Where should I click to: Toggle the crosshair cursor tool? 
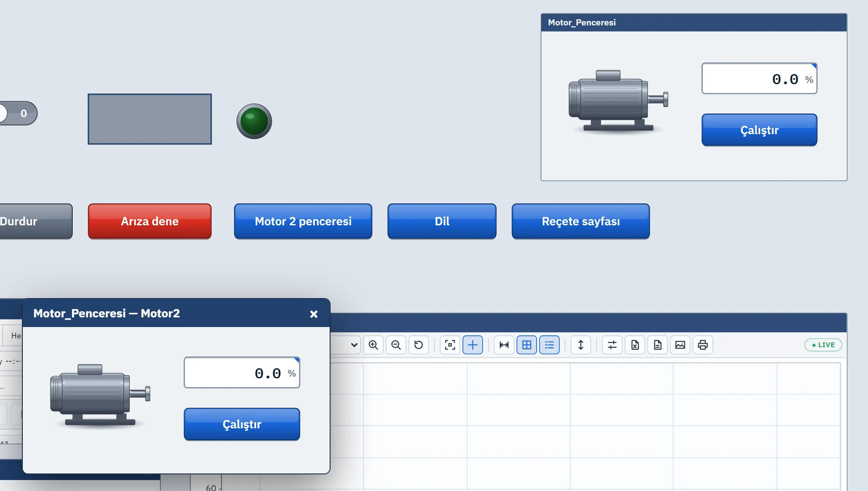pos(473,345)
